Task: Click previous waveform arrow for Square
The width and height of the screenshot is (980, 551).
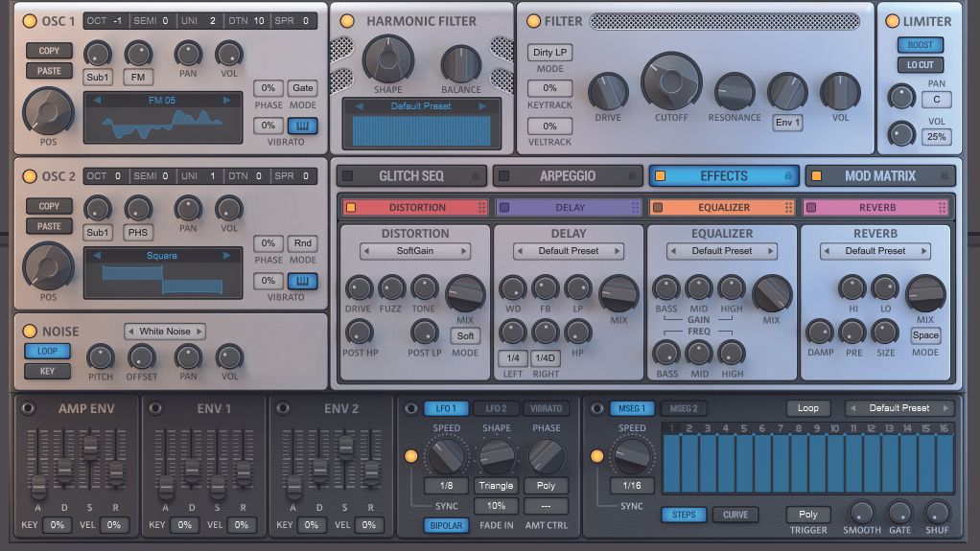Action: [97, 256]
